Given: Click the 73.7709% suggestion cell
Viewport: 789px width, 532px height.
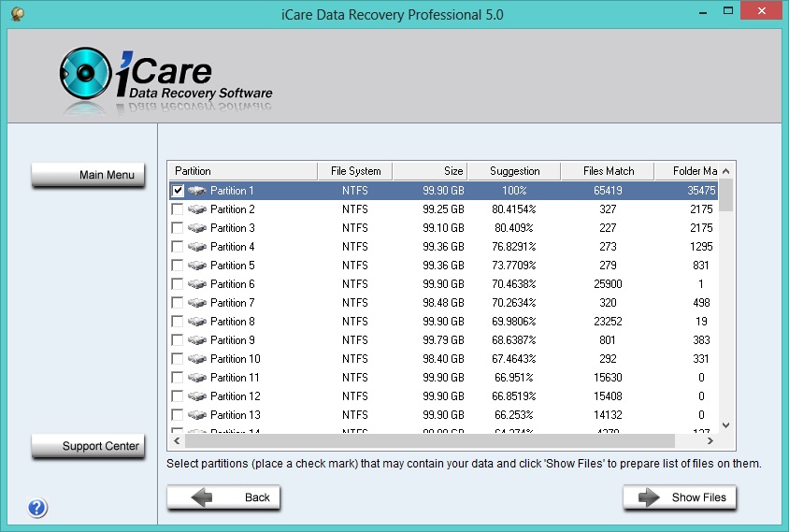Looking at the screenshot, I should 514,266.
